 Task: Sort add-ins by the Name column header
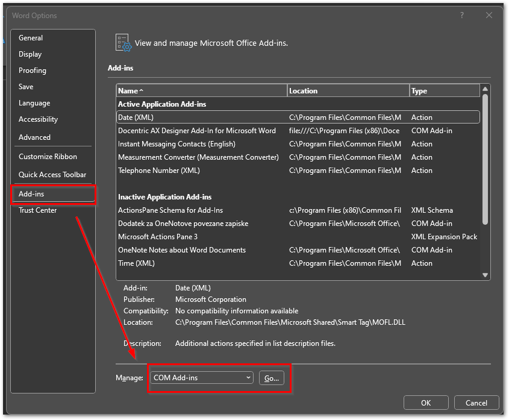pos(201,91)
